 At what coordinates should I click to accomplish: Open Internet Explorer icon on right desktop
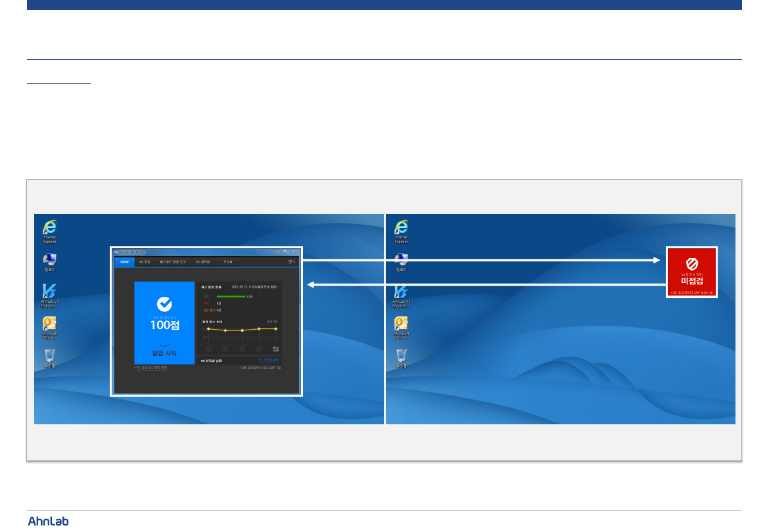401,228
